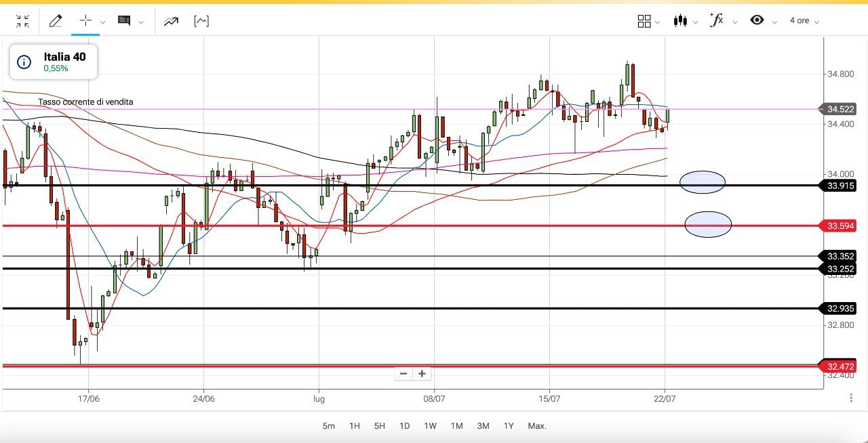The height and width of the screenshot is (443, 868).
Task: Select the 5H timeframe
Action: (x=380, y=426)
